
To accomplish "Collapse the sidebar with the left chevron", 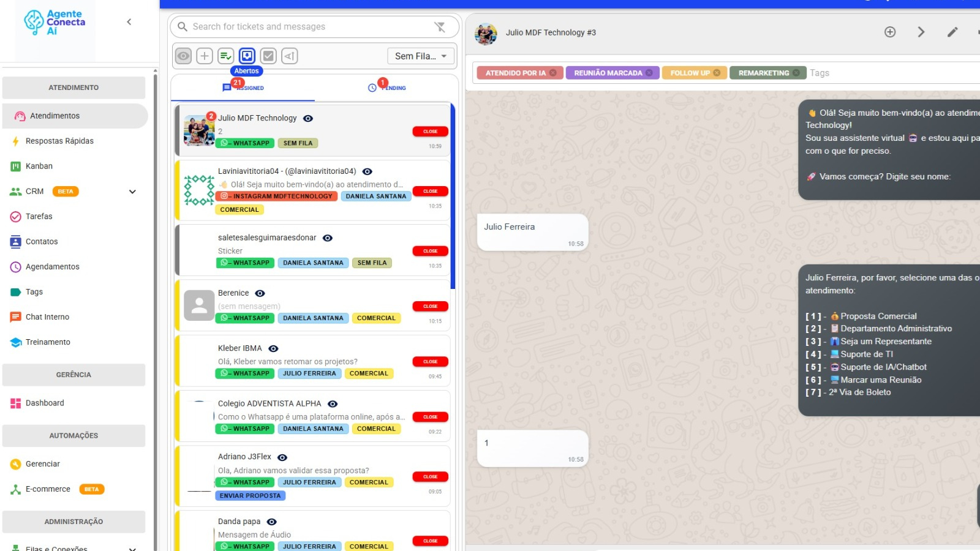I will point(129,22).
